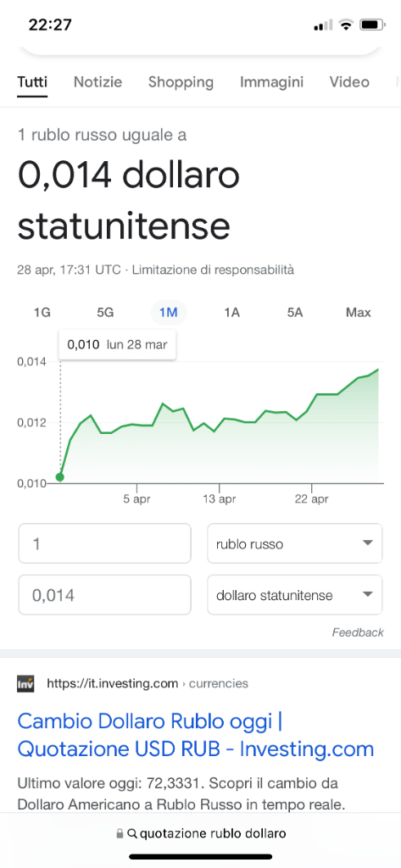Tap the battery icon in status bar

pos(372,25)
